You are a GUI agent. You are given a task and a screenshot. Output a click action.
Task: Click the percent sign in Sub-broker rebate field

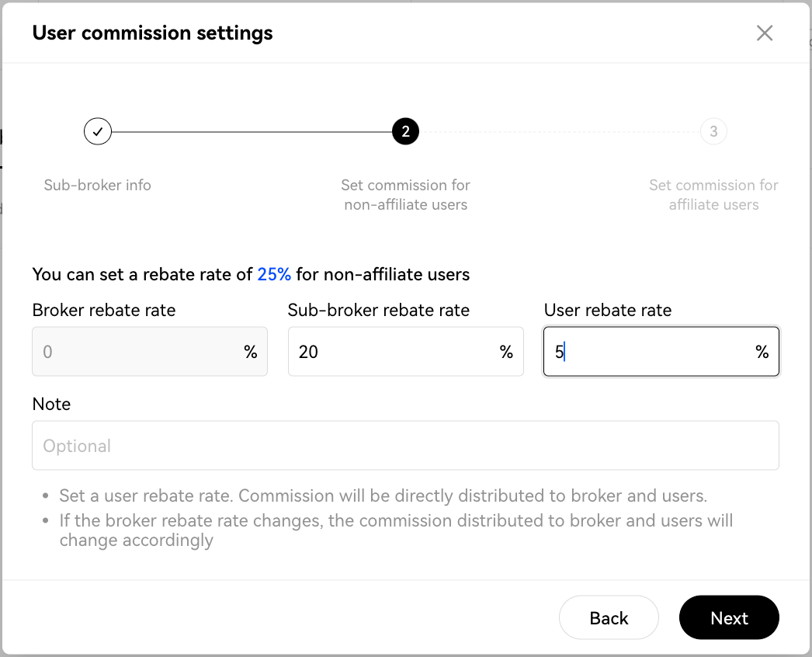[x=506, y=353]
